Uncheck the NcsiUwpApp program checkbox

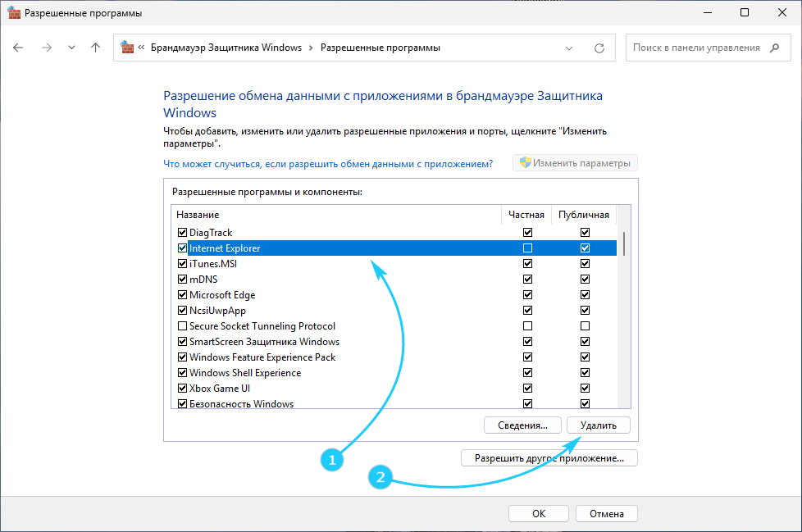(x=182, y=310)
